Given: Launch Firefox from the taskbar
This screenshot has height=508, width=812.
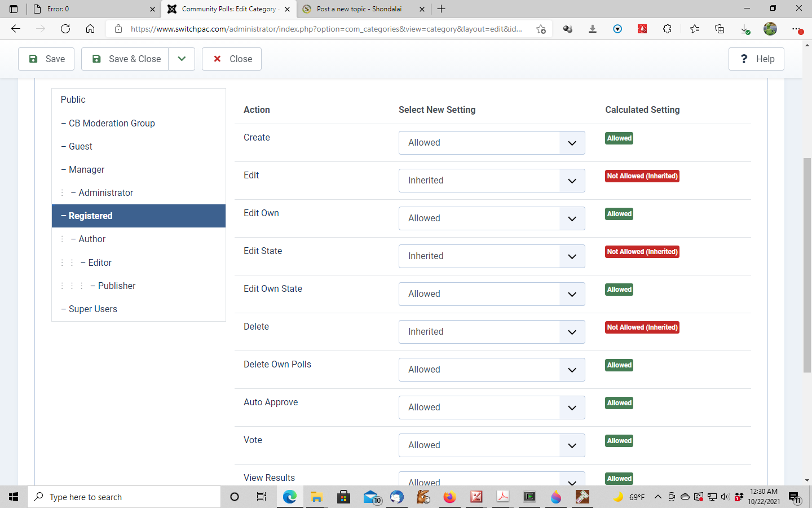Looking at the screenshot, I should 449,497.
